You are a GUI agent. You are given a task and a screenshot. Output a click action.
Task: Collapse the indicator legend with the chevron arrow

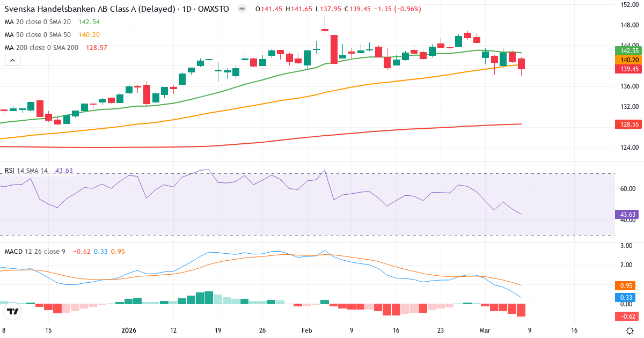tap(12, 60)
